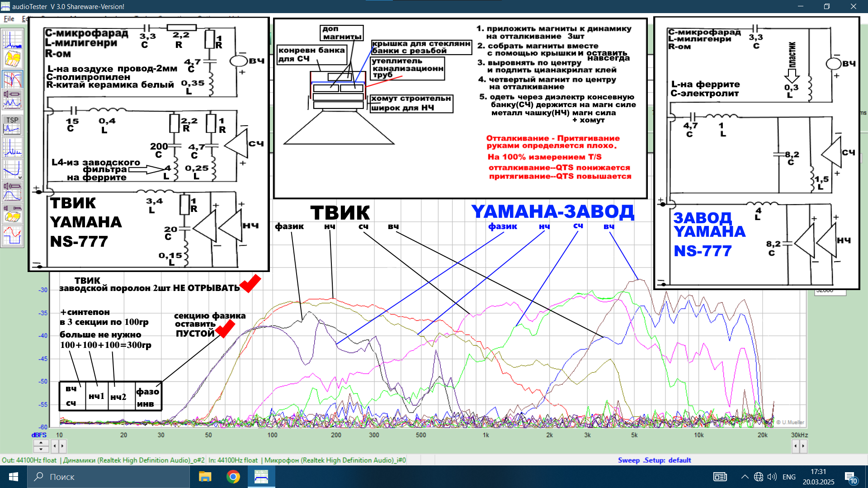868x488 pixels.
Task: Click dBFS axis down arrow
Action: (x=41, y=450)
